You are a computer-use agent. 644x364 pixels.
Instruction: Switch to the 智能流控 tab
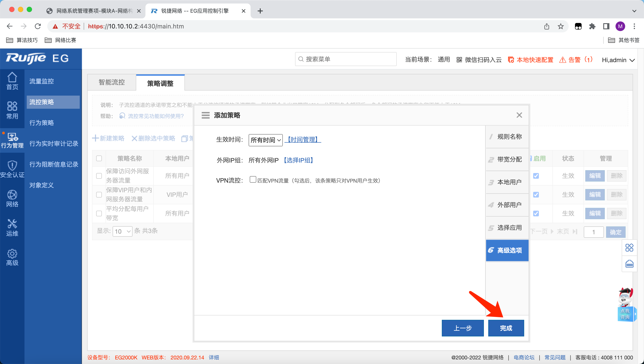(x=112, y=82)
